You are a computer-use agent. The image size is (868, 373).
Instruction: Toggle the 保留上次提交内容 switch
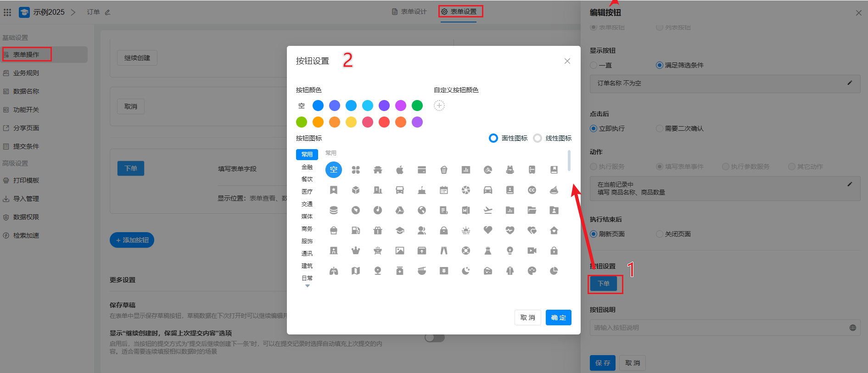click(434, 338)
